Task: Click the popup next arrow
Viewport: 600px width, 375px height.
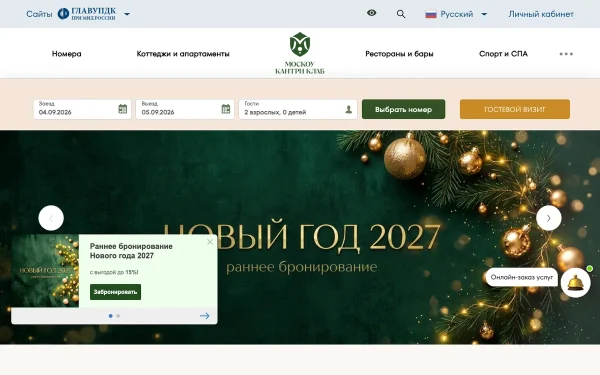Action: (205, 316)
